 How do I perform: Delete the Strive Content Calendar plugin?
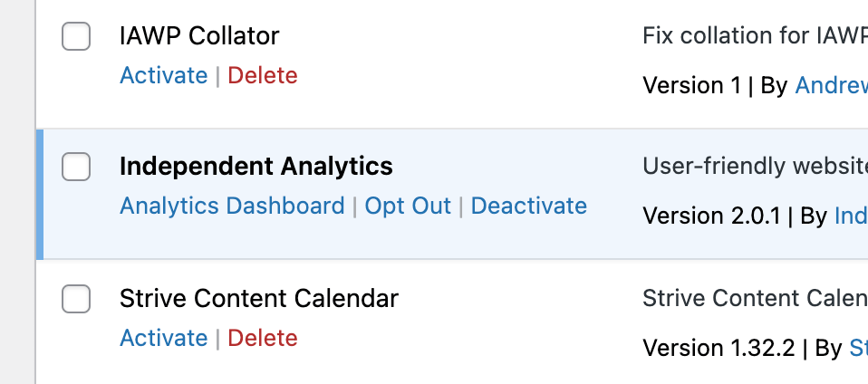coord(263,338)
